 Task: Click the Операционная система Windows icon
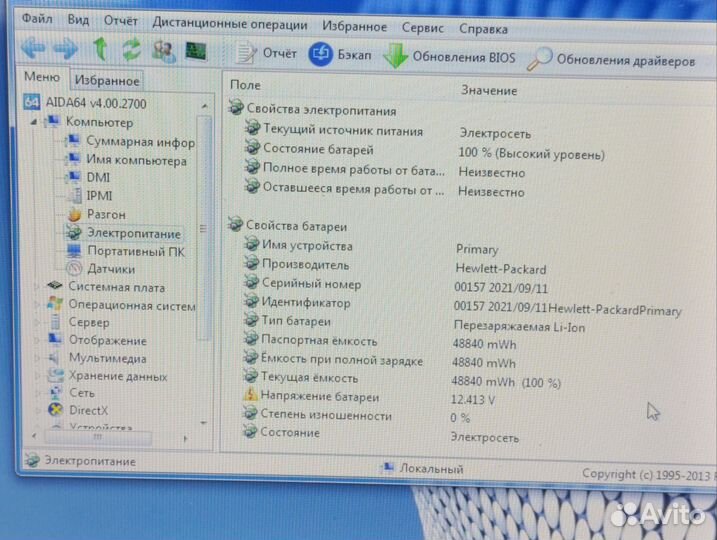tap(55, 304)
